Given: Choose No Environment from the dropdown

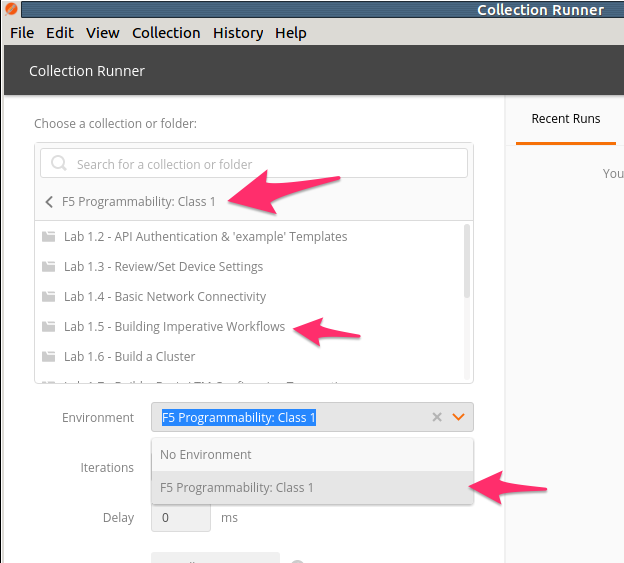Looking at the screenshot, I should [312, 454].
